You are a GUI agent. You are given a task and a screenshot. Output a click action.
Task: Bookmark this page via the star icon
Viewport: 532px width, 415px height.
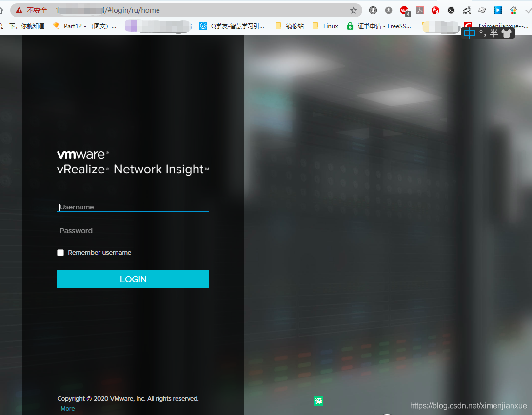click(354, 10)
